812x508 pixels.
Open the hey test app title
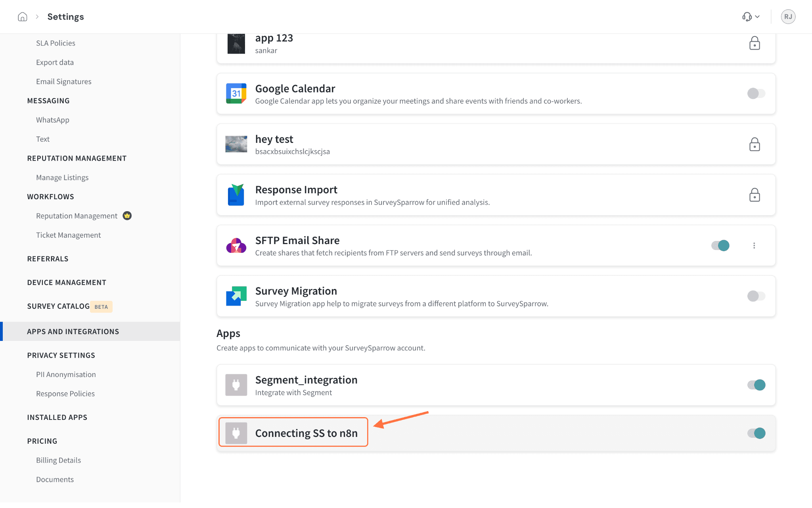click(274, 139)
